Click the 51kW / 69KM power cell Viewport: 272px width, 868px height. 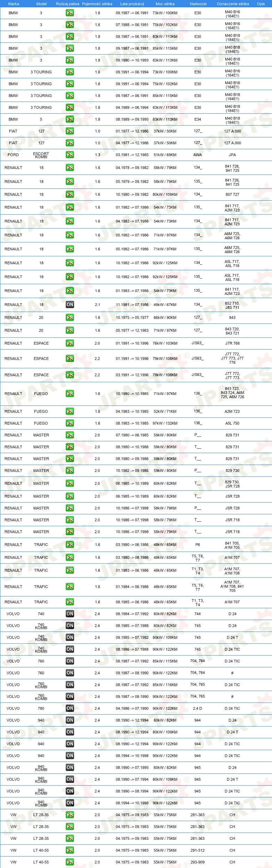[x=165, y=155]
